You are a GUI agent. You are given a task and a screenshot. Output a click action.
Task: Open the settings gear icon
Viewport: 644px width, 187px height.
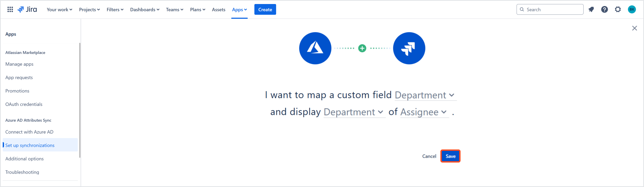click(x=618, y=9)
